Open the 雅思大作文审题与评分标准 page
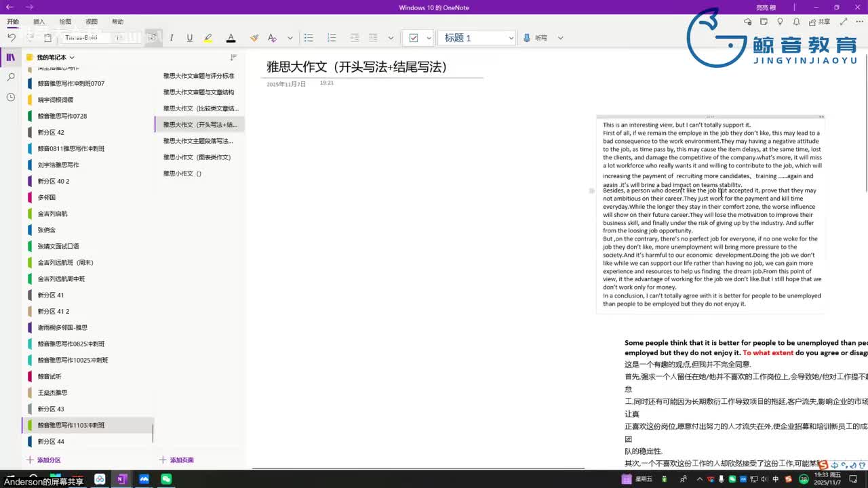Screen dimensions: 868x488 tap(199, 76)
